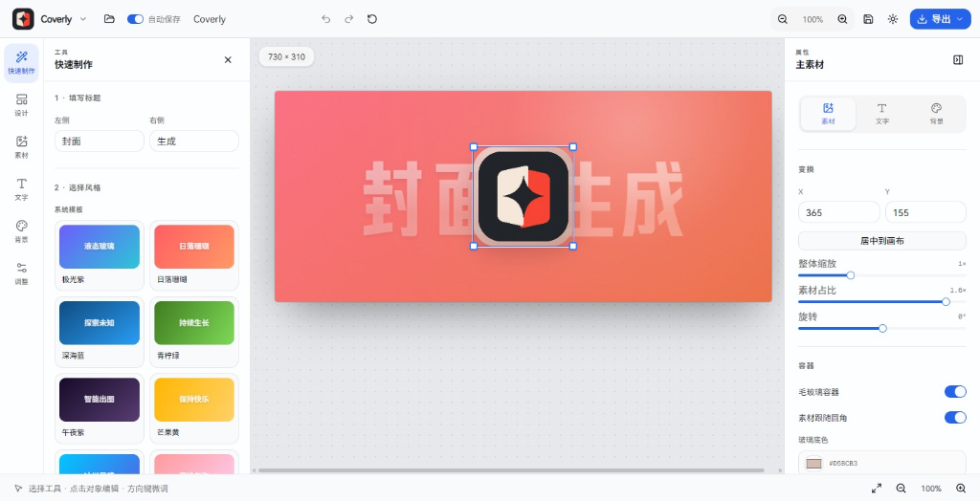Select the logo asset on canvas
980x501 pixels.
pyautogui.click(x=523, y=196)
